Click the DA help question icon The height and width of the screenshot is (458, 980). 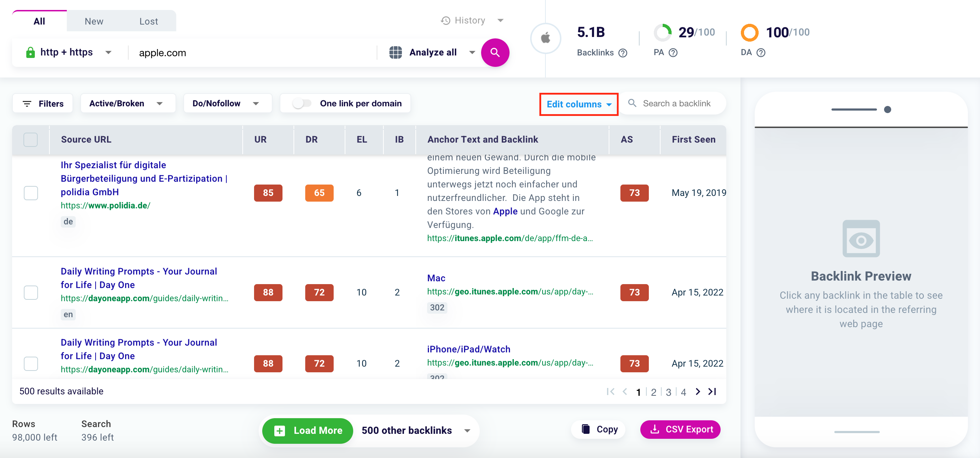tap(760, 53)
